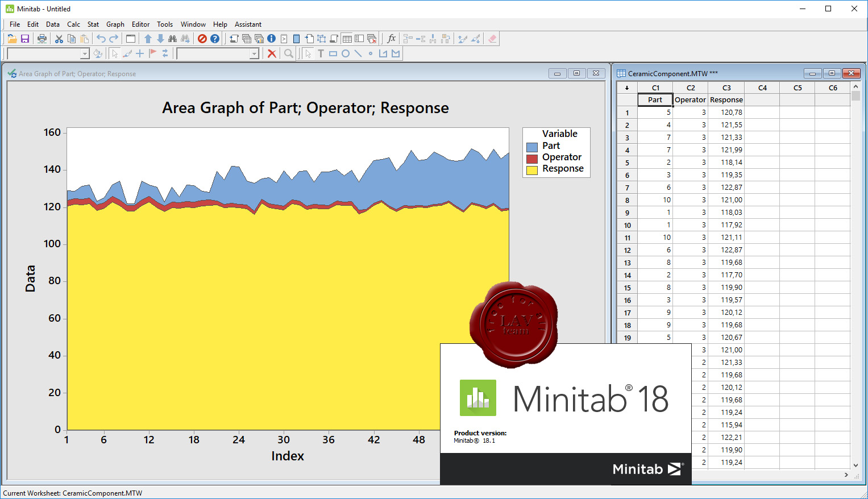The height and width of the screenshot is (499, 868).
Task: Select column header C1 in the worksheet
Action: pyautogui.click(x=655, y=88)
